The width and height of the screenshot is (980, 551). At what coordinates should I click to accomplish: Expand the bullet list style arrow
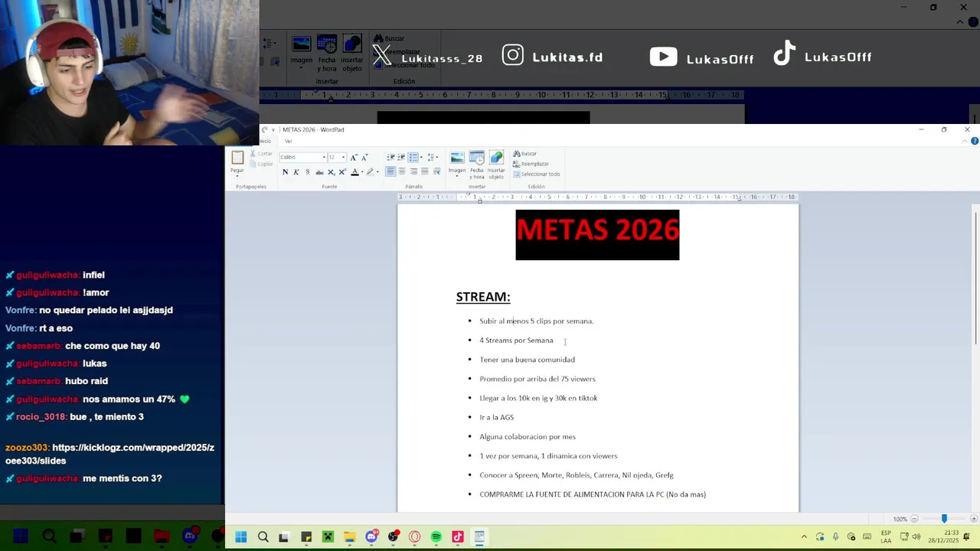420,157
